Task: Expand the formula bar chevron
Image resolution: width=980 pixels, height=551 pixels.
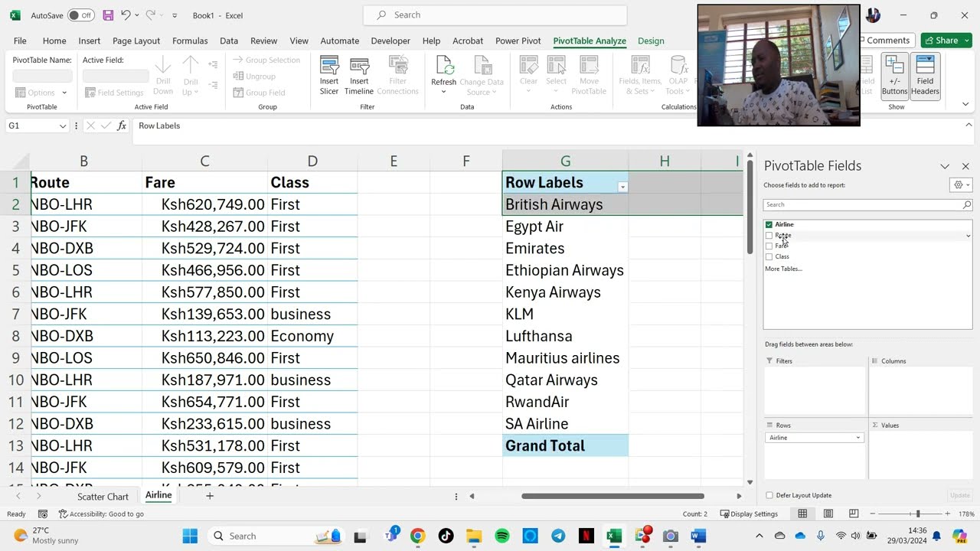Action: coord(969,126)
